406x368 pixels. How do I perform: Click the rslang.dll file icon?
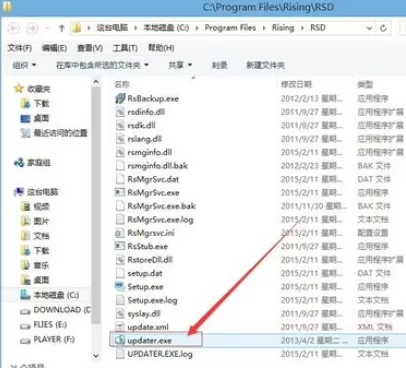click(120, 139)
